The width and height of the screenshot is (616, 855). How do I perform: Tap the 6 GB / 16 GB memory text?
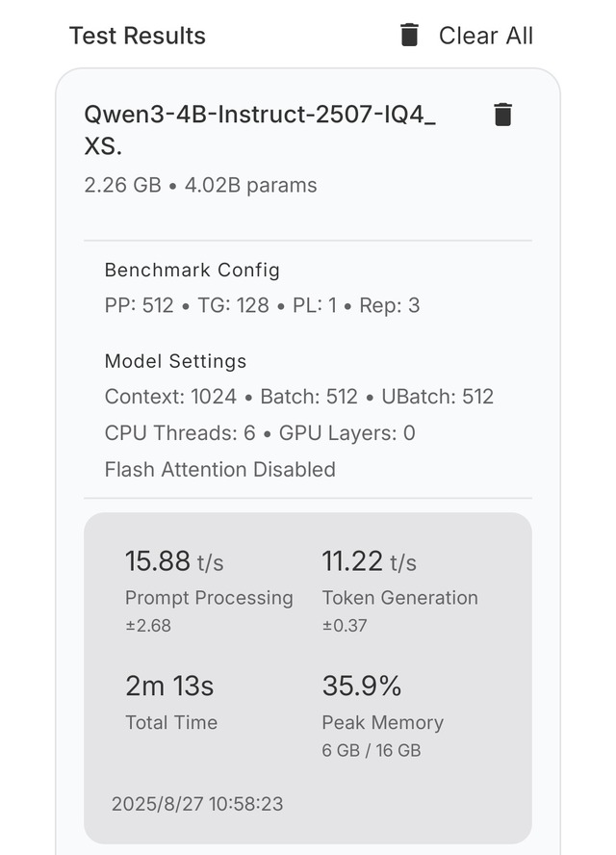(372, 750)
